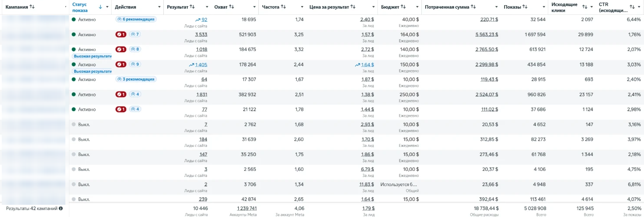Click the outbound clicks value 29 899
The image size is (644, 217).
click(585, 34)
